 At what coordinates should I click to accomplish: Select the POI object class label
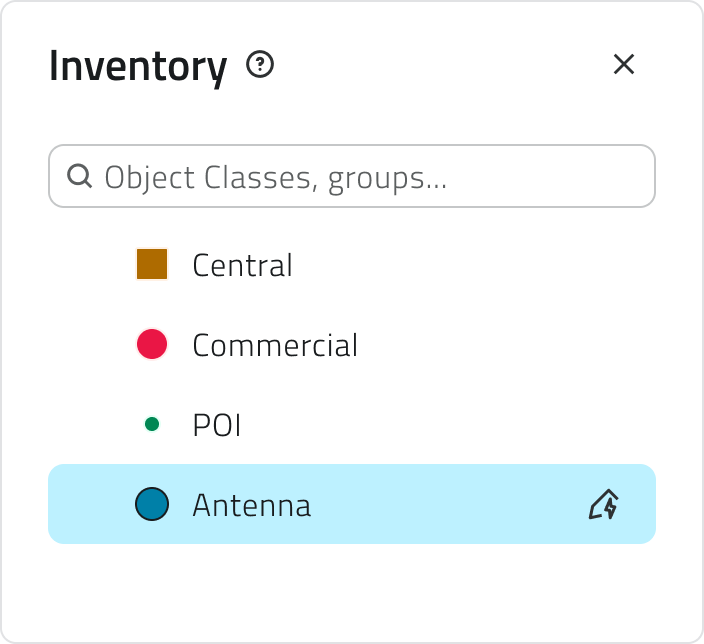[217, 425]
